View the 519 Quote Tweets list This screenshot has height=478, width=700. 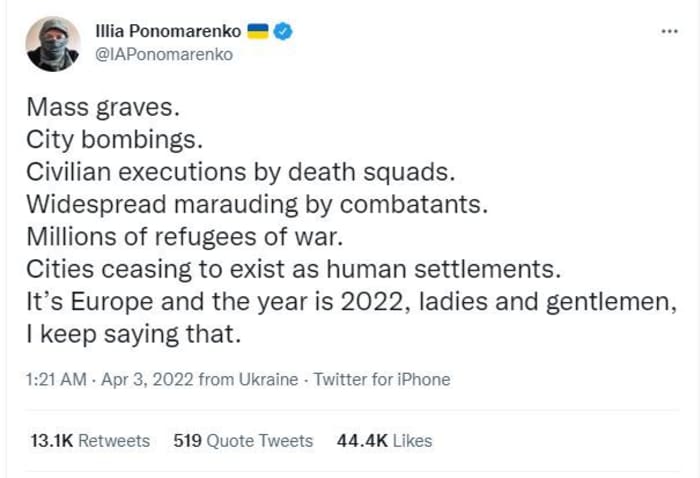[x=243, y=441]
